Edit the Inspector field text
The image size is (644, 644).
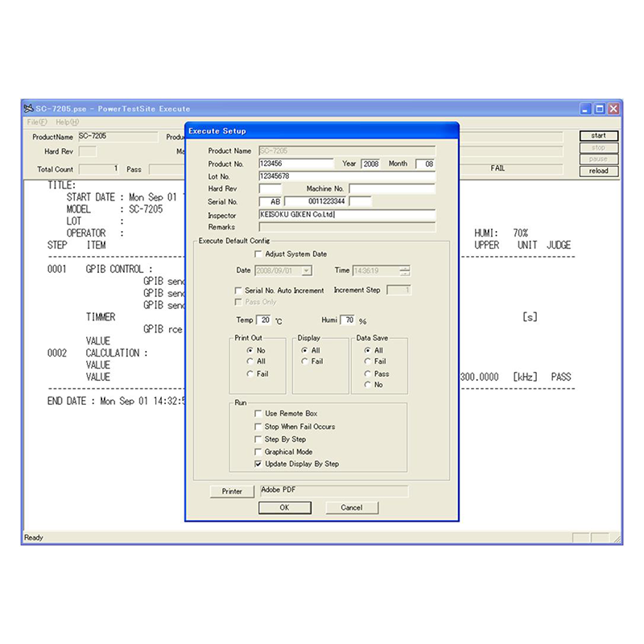pyautogui.click(x=348, y=215)
